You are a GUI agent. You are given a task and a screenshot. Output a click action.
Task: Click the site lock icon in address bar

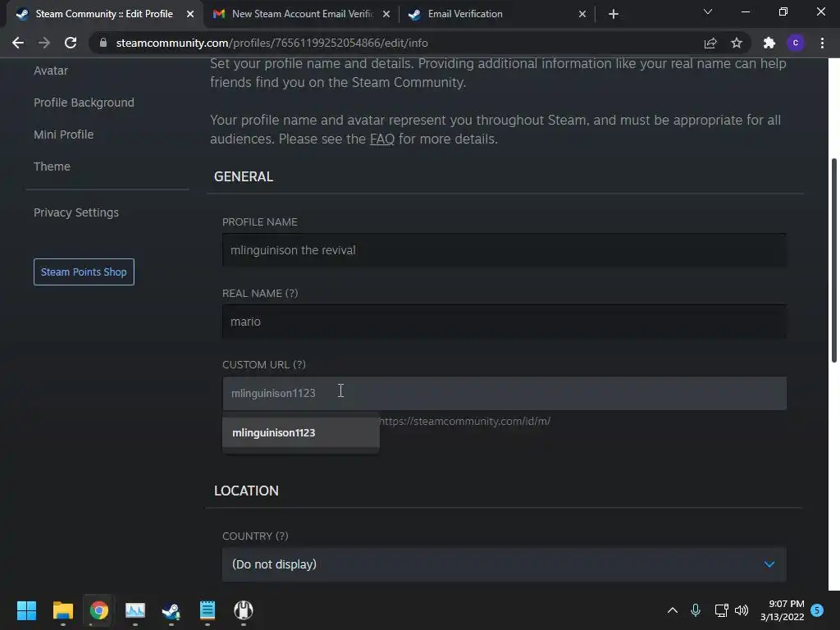click(103, 43)
